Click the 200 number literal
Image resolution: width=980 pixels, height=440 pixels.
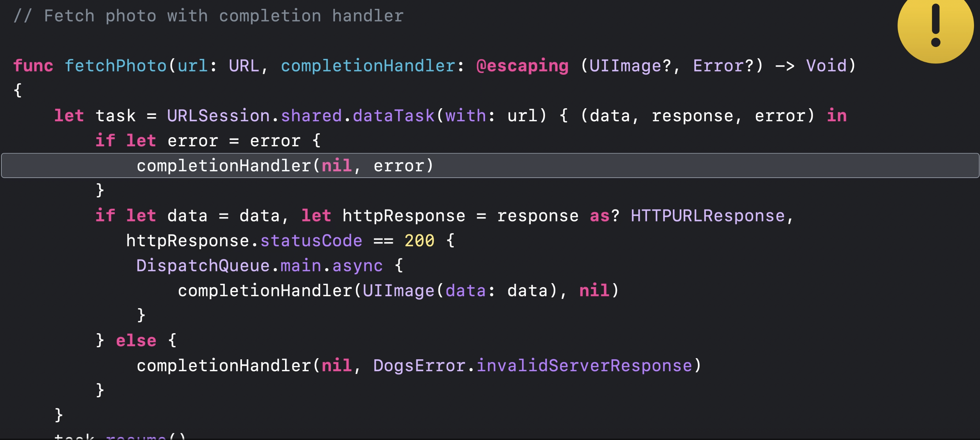click(x=419, y=241)
